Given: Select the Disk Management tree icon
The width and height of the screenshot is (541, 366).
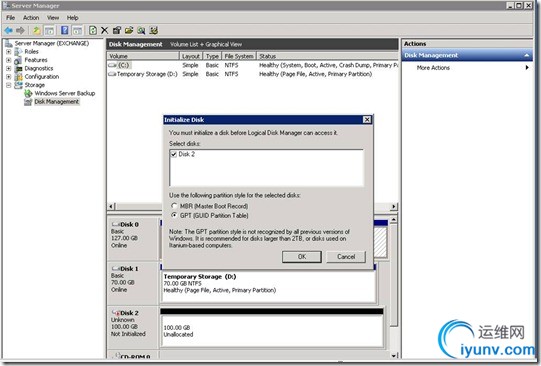Looking at the screenshot, I should (x=28, y=102).
